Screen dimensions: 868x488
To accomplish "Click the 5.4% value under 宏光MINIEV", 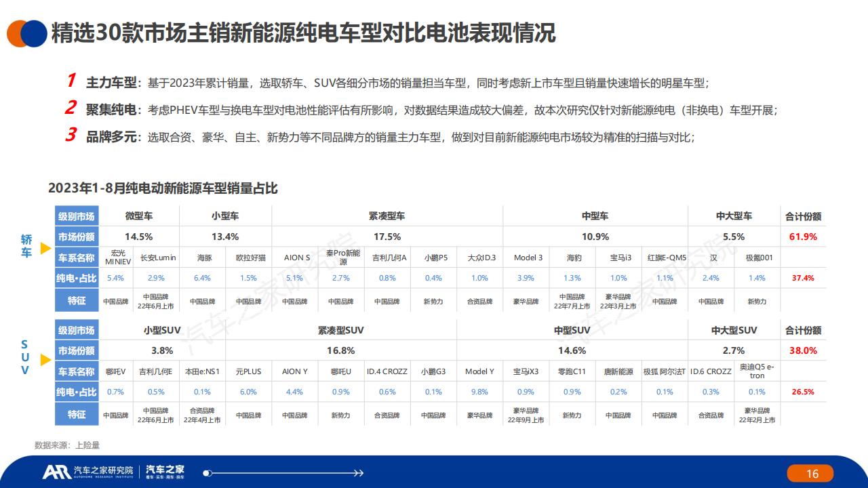I will coord(115,278).
